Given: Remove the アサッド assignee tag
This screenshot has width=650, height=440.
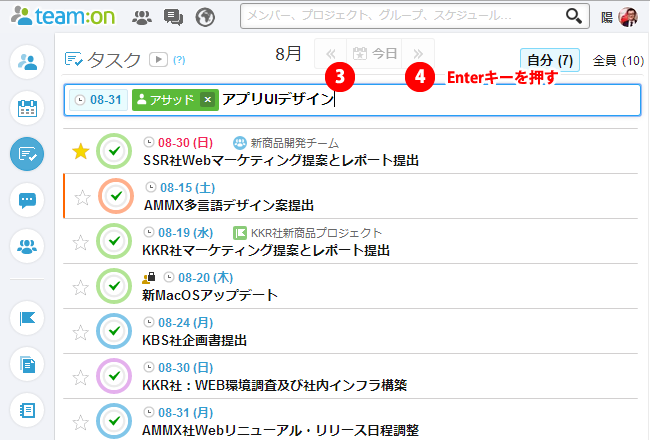Looking at the screenshot, I should pyautogui.click(x=208, y=100).
